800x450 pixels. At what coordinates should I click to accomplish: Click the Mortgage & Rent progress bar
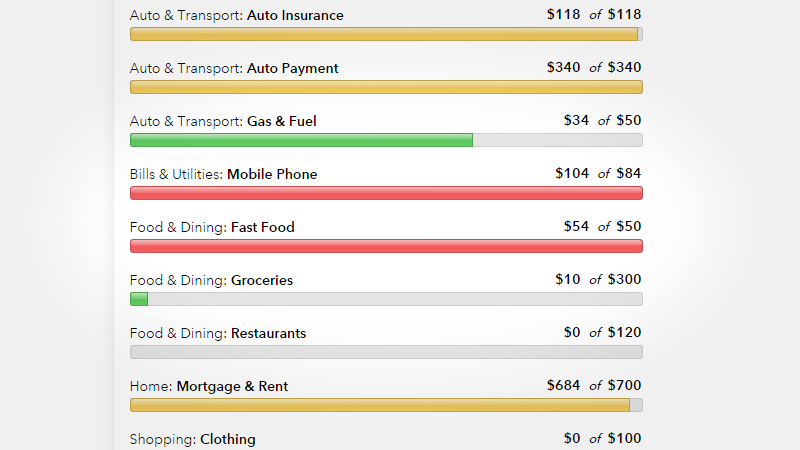386,406
